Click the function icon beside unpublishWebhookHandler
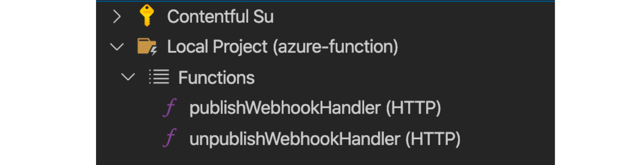Image resolution: width=644 pixels, height=165 pixels. [x=170, y=138]
